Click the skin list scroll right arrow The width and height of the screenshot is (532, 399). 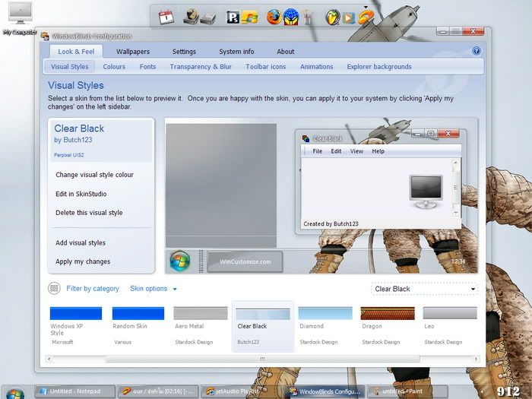[x=476, y=359]
